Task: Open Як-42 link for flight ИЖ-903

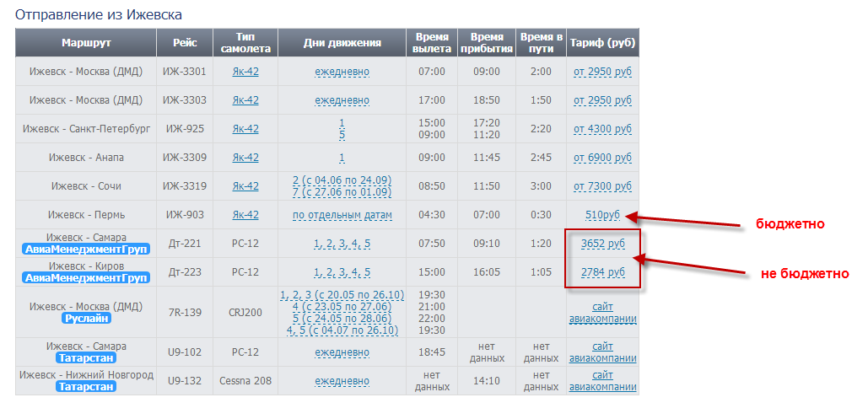Action: point(245,215)
